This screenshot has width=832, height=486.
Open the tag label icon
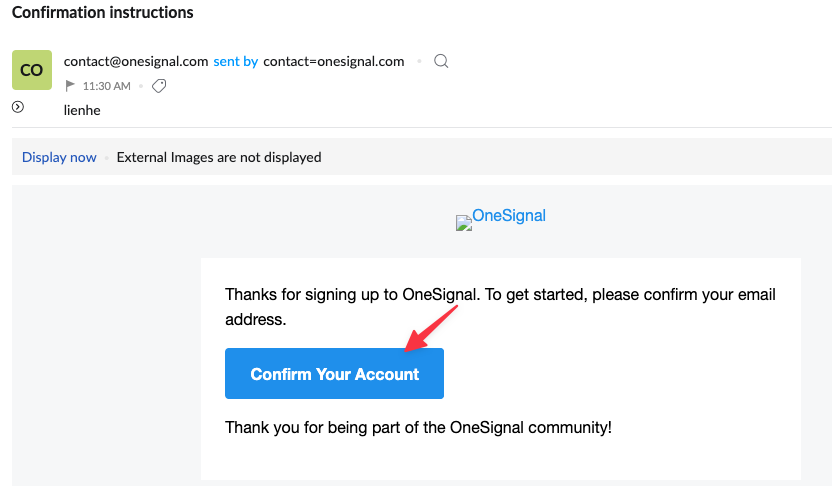(159, 86)
